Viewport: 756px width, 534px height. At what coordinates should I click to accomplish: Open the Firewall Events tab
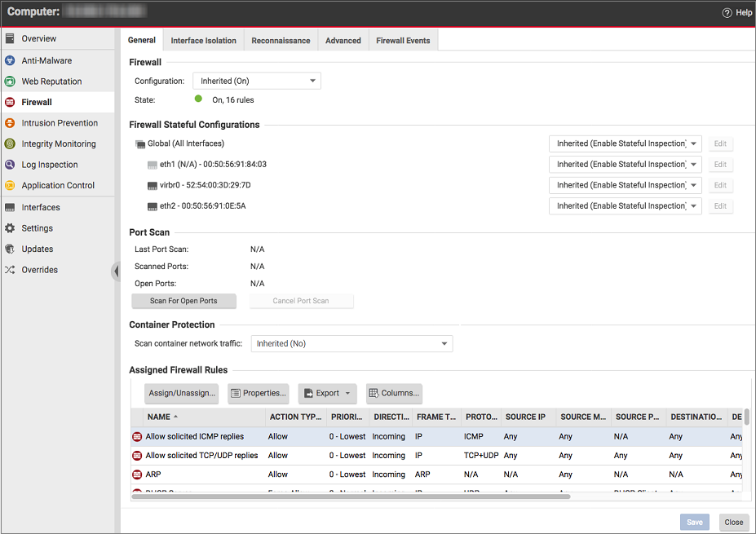click(x=403, y=41)
